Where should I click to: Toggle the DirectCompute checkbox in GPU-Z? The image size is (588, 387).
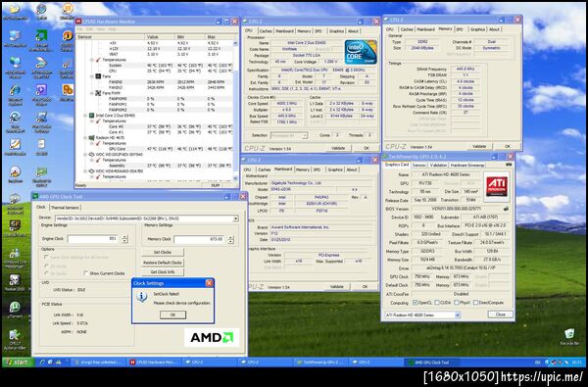(x=476, y=303)
